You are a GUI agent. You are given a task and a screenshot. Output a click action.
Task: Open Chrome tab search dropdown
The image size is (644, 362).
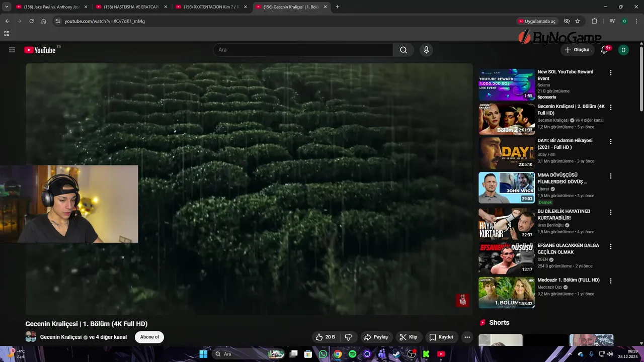[x=7, y=7]
